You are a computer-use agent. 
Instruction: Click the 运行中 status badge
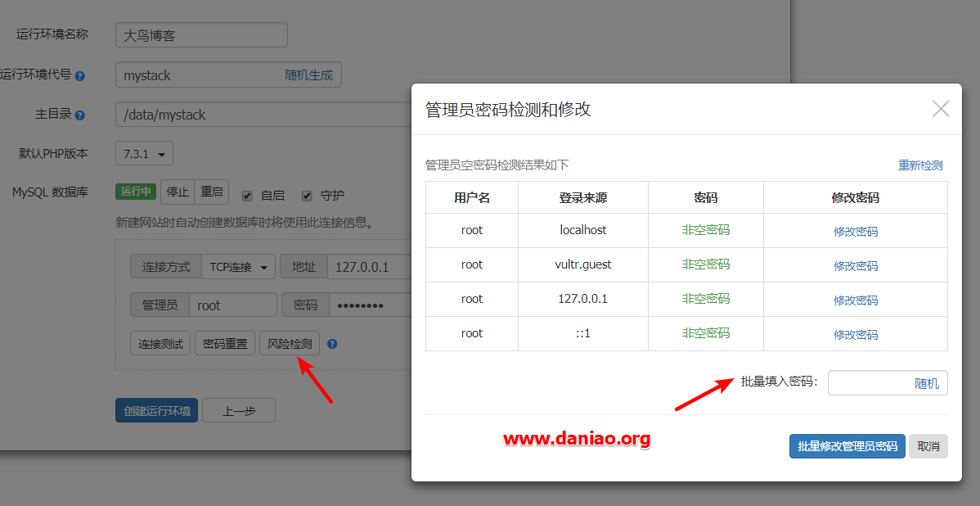tap(136, 192)
